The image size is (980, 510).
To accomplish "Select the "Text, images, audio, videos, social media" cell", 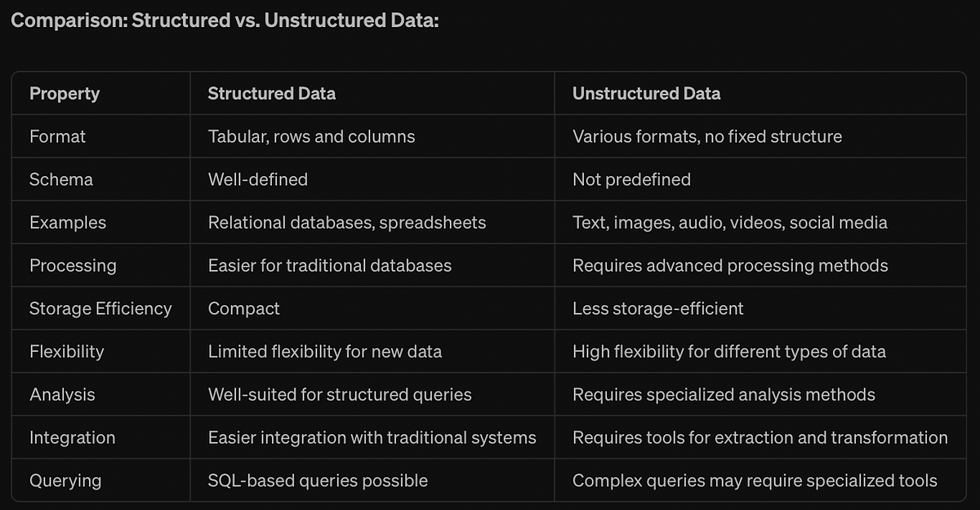I will 729,222.
